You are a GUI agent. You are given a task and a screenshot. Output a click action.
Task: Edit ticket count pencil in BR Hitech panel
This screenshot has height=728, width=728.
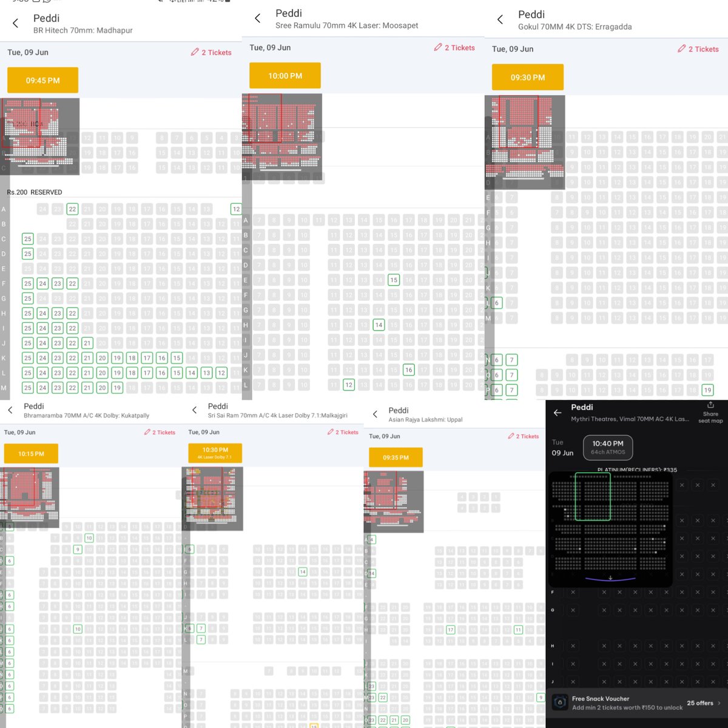click(195, 52)
